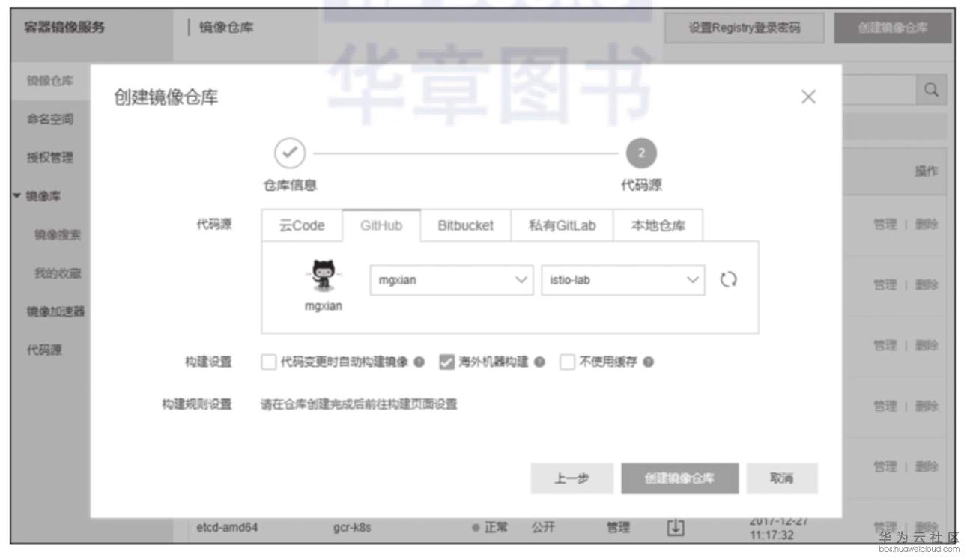The width and height of the screenshot is (970, 560).
Task: Go to 镜像加速器 in the sidebar
Action: tap(55, 311)
